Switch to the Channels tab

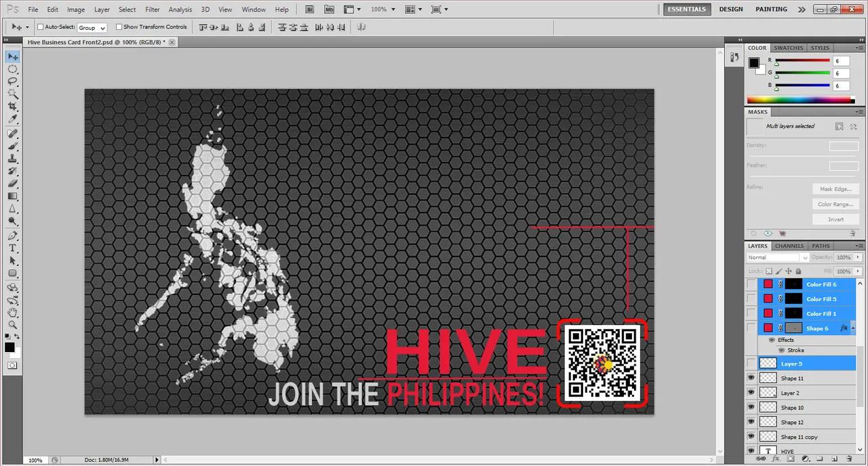789,246
